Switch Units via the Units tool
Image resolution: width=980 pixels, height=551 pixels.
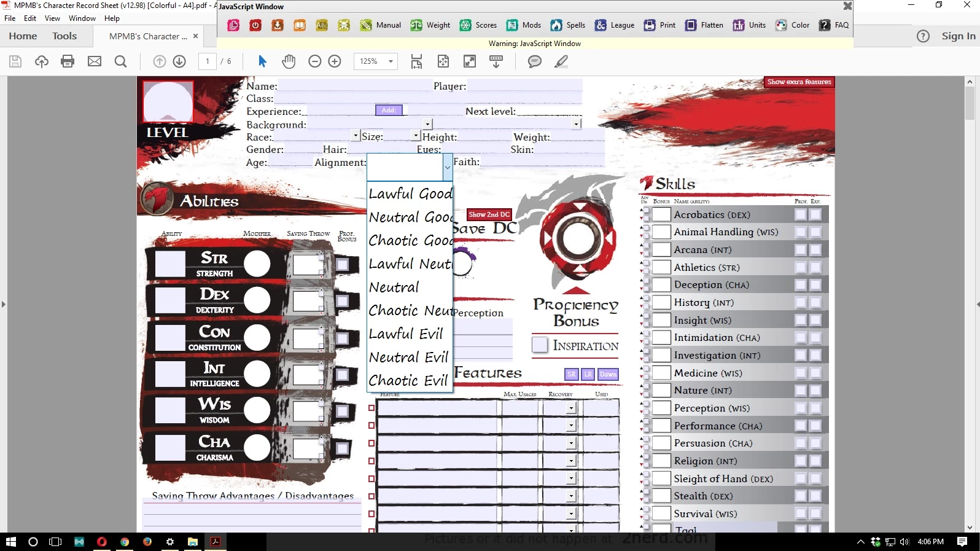tap(749, 25)
